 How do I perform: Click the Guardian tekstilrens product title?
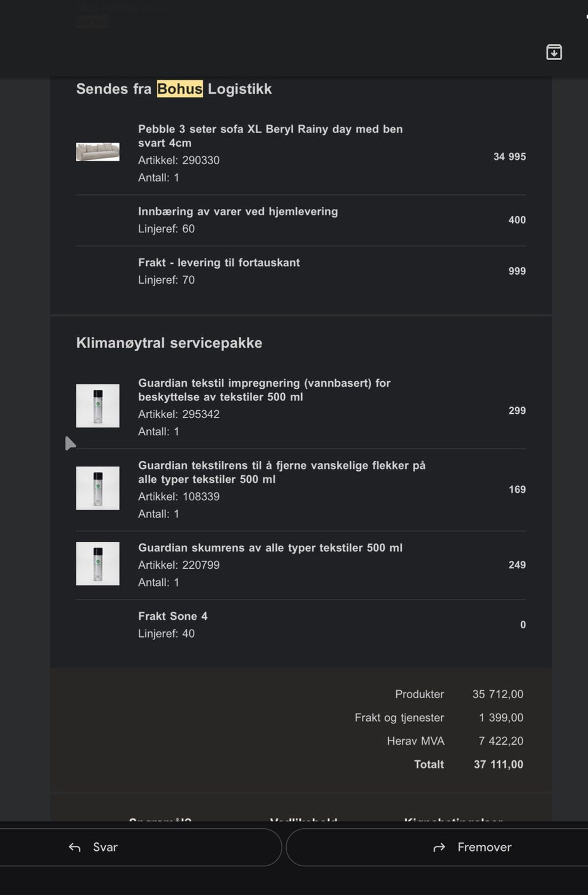click(x=281, y=472)
